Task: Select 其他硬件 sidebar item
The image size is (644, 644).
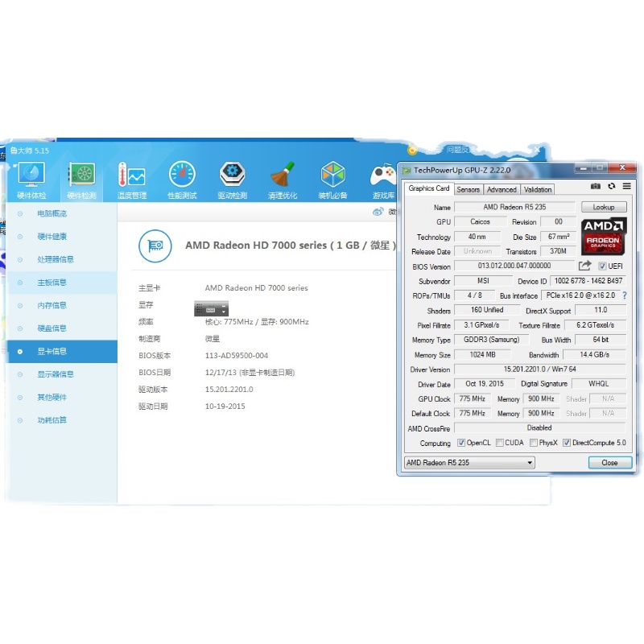Action: click(62, 398)
